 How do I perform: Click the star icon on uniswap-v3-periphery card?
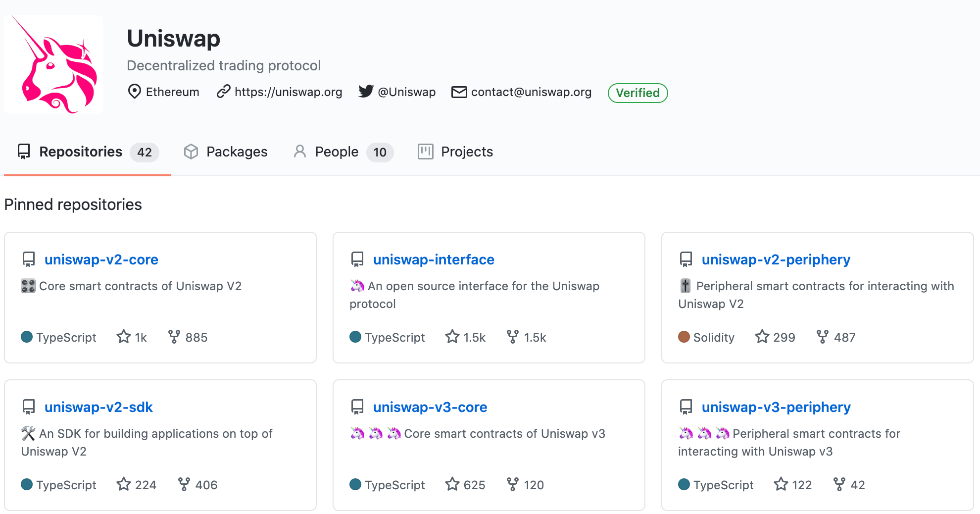pyautogui.click(x=781, y=484)
